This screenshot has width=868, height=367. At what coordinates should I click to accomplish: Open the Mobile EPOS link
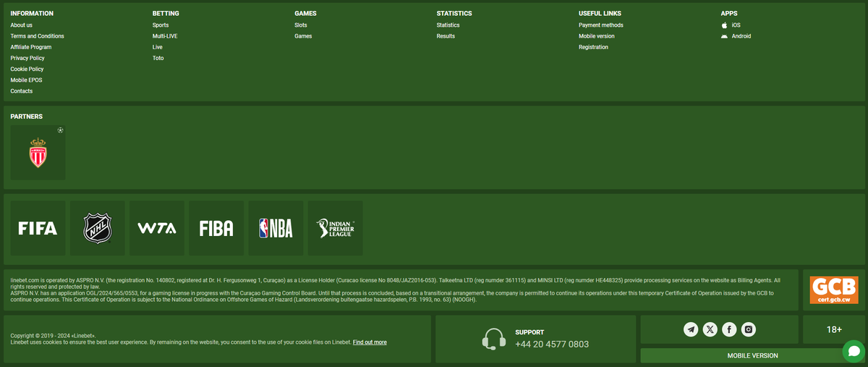pyautogui.click(x=26, y=80)
